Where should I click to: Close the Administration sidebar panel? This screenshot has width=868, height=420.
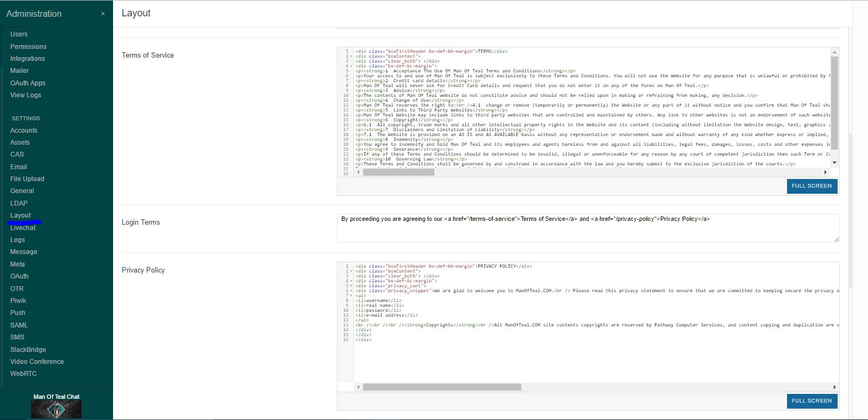(x=103, y=14)
